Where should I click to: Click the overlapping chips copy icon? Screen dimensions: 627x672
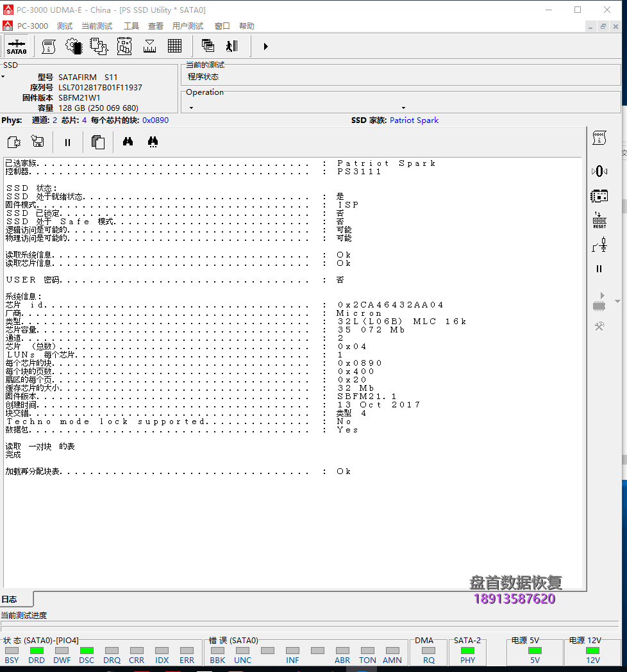pos(99,46)
